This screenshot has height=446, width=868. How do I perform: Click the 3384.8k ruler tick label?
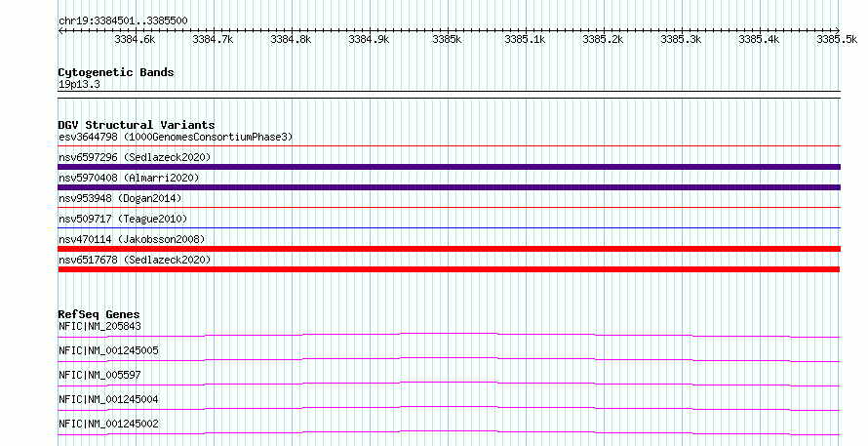tap(291, 39)
